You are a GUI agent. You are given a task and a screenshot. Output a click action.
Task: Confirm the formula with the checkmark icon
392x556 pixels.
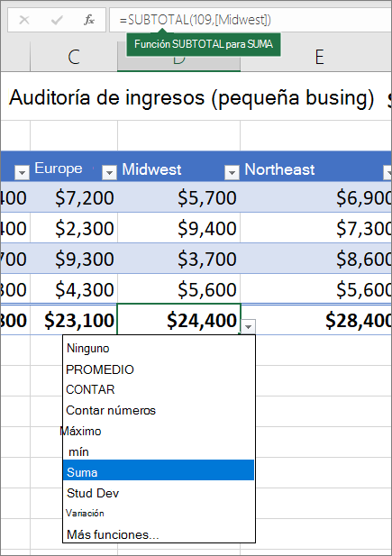[x=57, y=20]
